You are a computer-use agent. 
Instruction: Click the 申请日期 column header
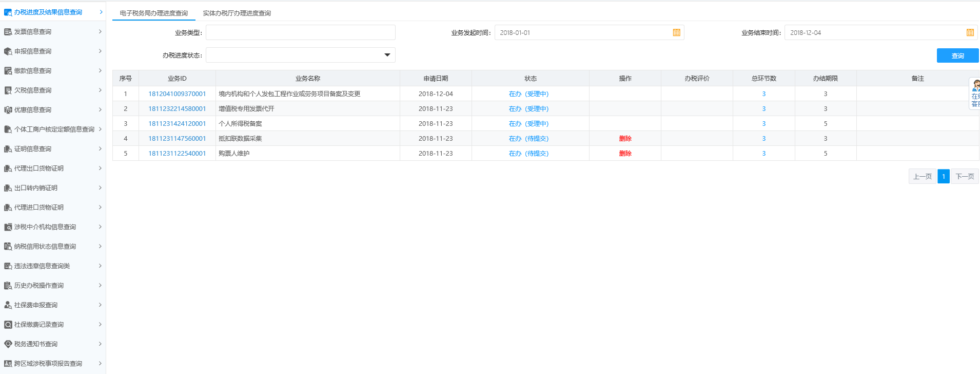[x=436, y=79]
